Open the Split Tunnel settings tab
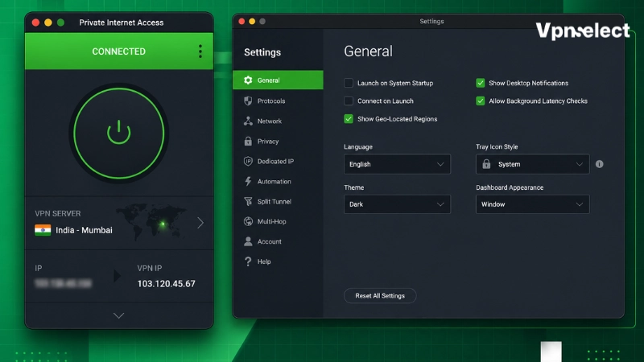Image resolution: width=644 pixels, height=362 pixels. pos(278,201)
